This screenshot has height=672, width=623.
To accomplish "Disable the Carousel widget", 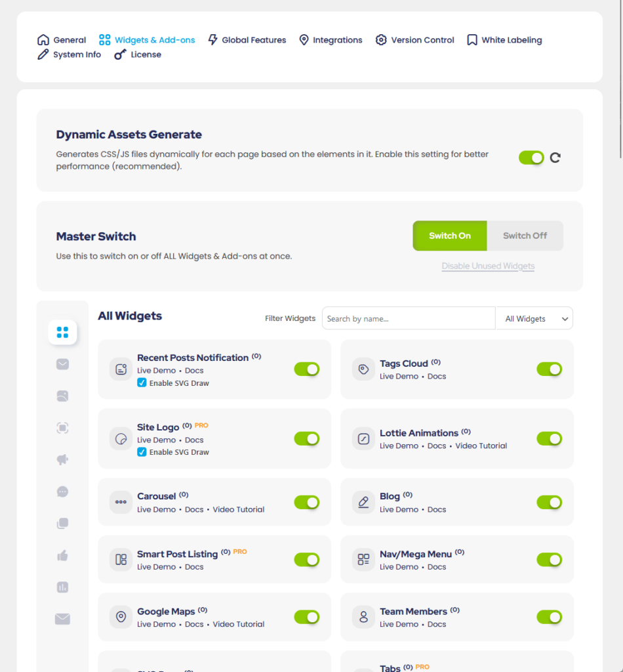I will (306, 502).
